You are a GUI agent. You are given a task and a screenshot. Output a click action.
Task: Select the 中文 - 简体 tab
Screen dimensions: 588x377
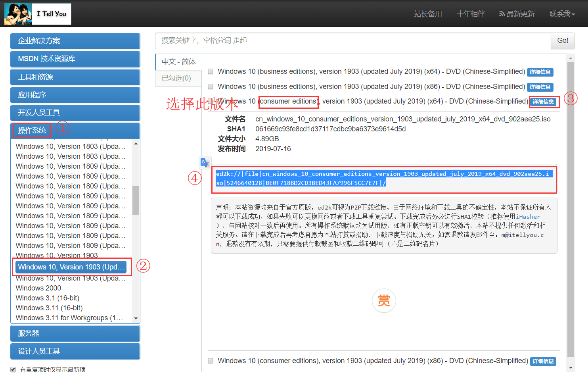178,62
